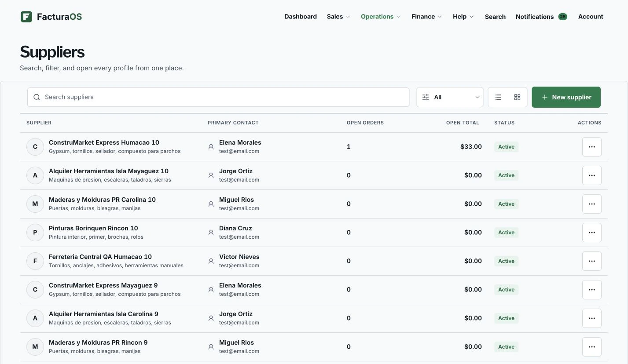This screenshot has height=364, width=628.
Task: Click the P avatar of Pinturas Borinquen Rincon 10
Action: point(35,233)
